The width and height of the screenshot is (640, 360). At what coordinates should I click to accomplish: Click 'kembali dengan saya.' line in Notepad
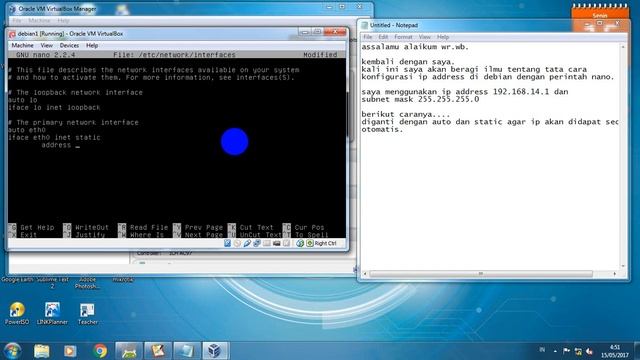(x=408, y=62)
